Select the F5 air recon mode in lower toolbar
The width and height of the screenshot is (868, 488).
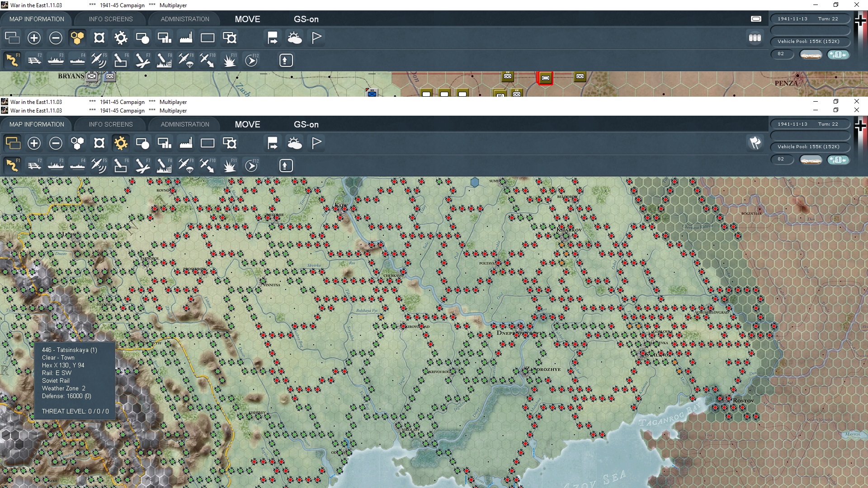[x=99, y=166]
